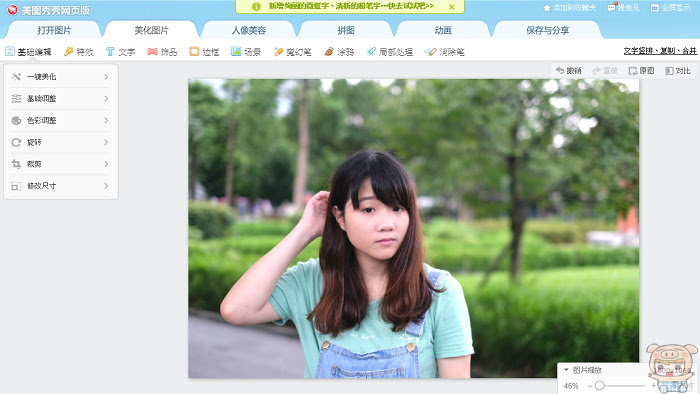
Task: Select the 消除笔 eraser pen tool
Action: pyautogui.click(x=444, y=52)
